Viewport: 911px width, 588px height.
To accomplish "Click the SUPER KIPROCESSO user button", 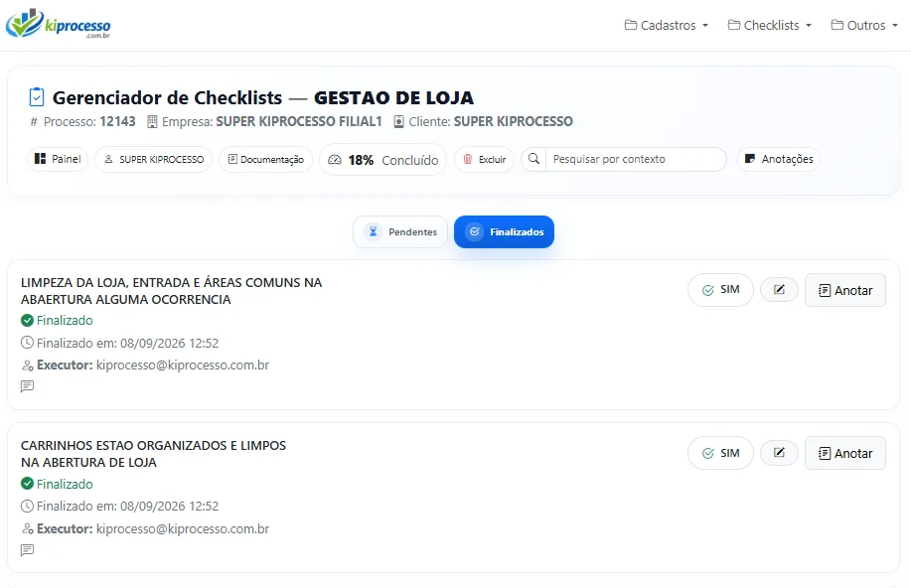I will pyautogui.click(x=153, y=159).
